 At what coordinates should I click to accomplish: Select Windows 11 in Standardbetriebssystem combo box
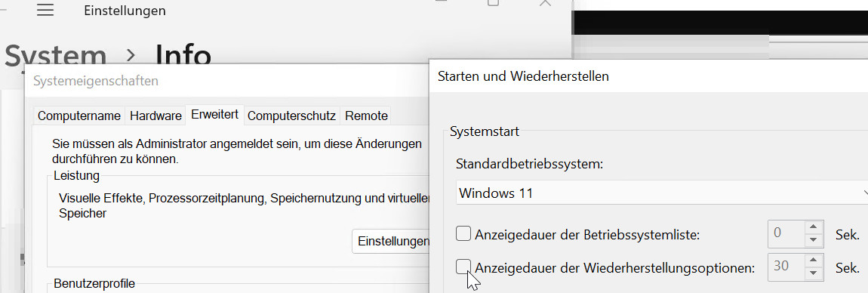(662, 193)
